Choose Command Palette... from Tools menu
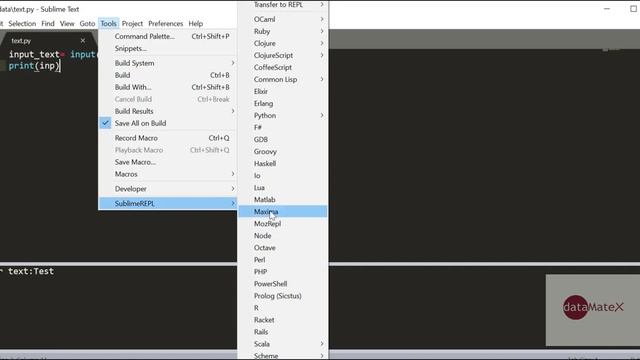This screenshot has height=360, width=640. click(168, 36)
